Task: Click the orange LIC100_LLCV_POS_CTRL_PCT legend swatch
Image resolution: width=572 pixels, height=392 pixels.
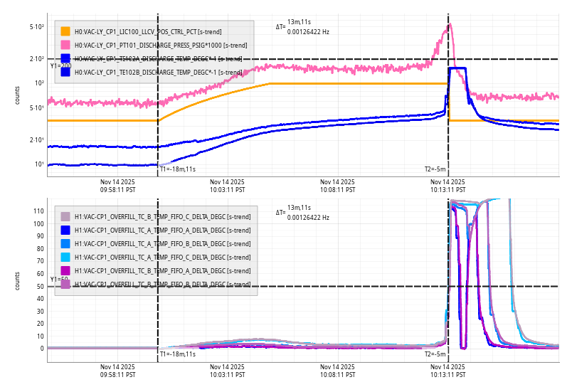Action: 65,31
